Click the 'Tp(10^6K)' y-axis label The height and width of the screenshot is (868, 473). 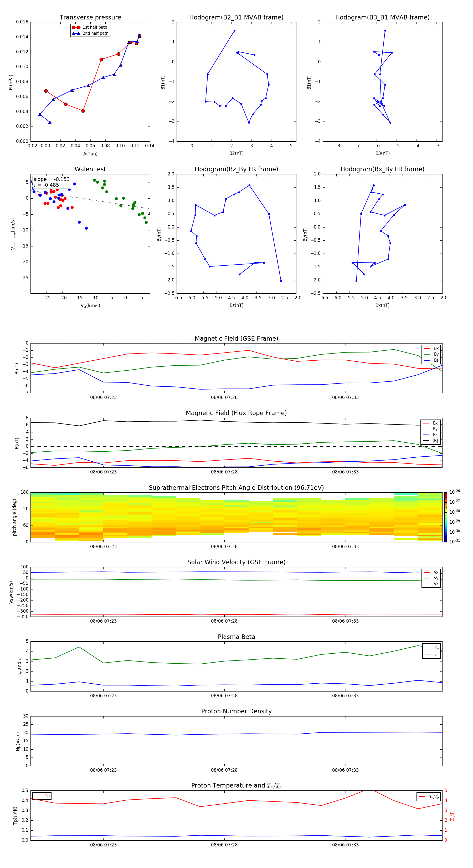click(15, 815)
